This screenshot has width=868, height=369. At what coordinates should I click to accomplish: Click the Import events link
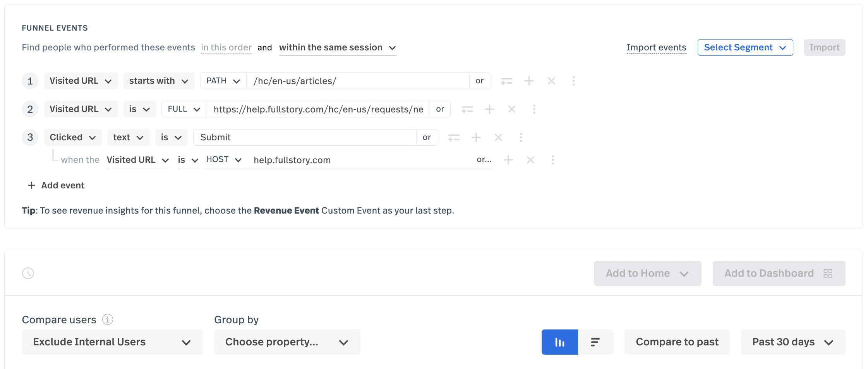coord(656,48)
